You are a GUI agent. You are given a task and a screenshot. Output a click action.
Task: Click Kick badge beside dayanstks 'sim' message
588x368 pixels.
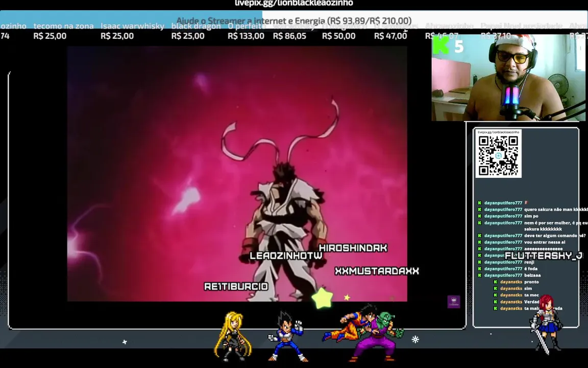tap(495, 288)
